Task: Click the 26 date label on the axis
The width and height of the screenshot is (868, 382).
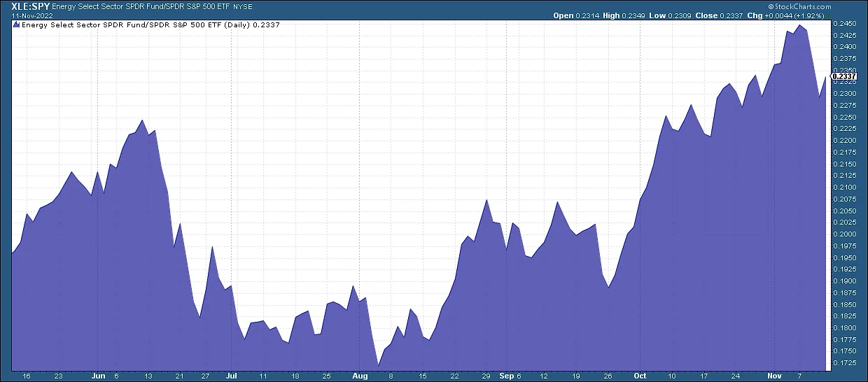Action: coord(608,376)
